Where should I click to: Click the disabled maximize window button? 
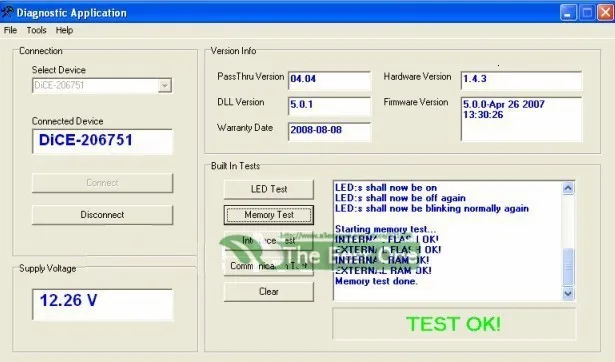click(587, 13)
